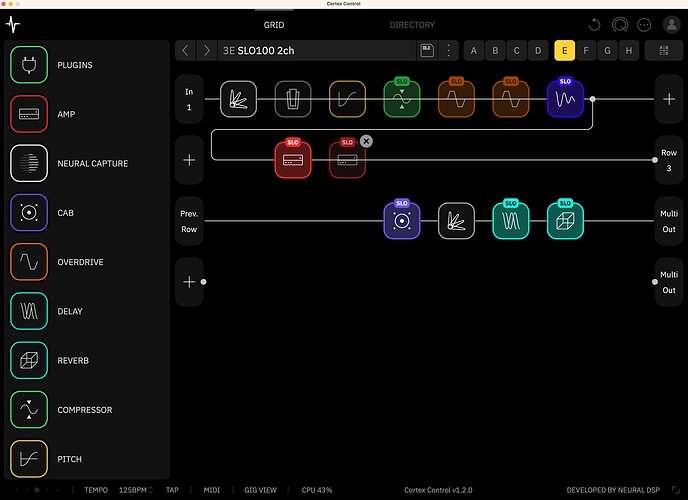Select the gate block in row three

456,221
